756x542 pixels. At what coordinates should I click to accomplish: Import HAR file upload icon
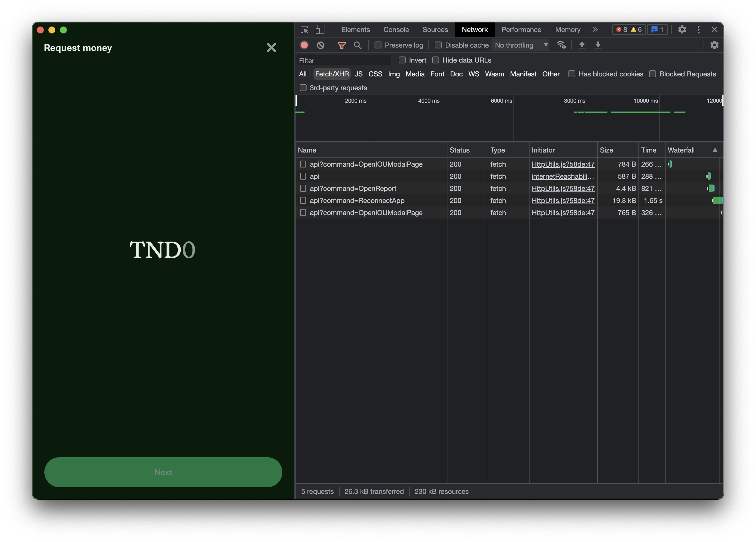pos(582,45)
